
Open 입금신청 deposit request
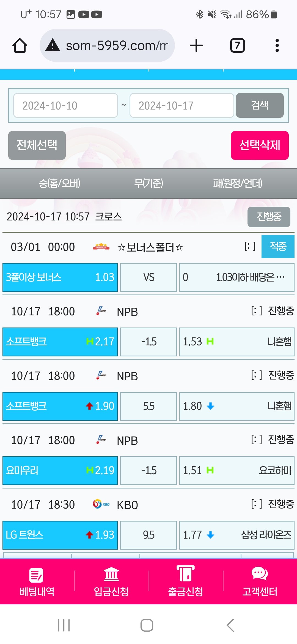click(111, 582)
